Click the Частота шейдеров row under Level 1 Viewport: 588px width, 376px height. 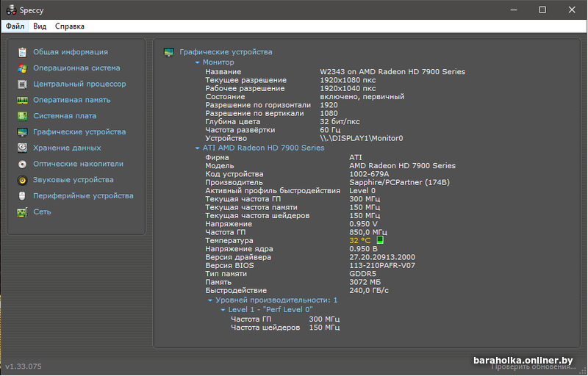click(285, 328)
